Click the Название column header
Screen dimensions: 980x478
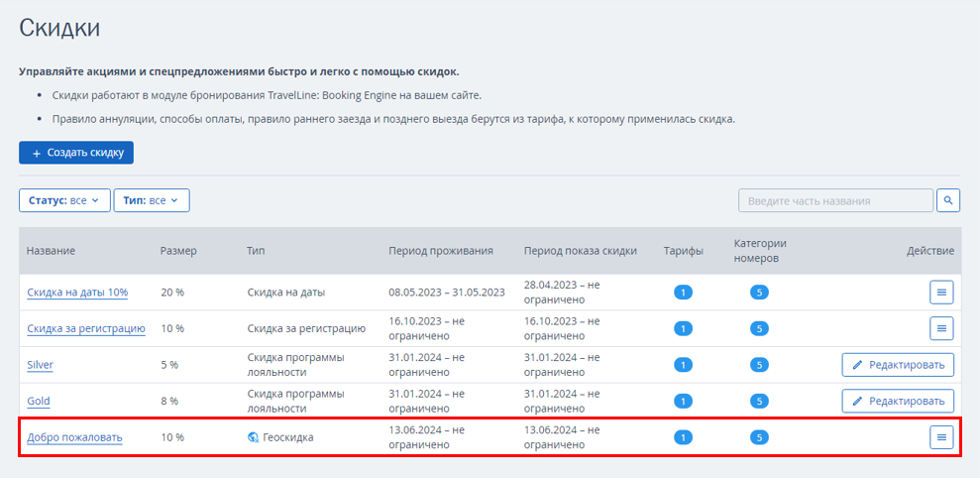(x=51, y=251)
